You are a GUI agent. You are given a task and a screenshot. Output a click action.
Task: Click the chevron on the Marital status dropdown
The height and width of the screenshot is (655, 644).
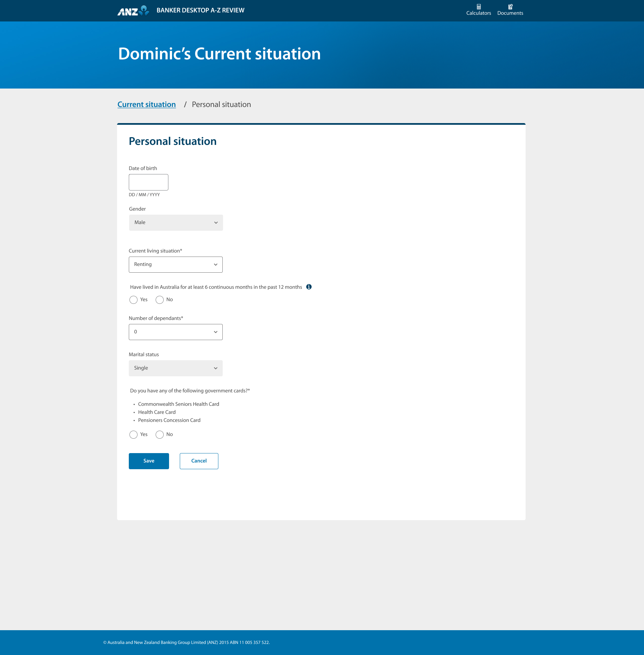point(216,368)
